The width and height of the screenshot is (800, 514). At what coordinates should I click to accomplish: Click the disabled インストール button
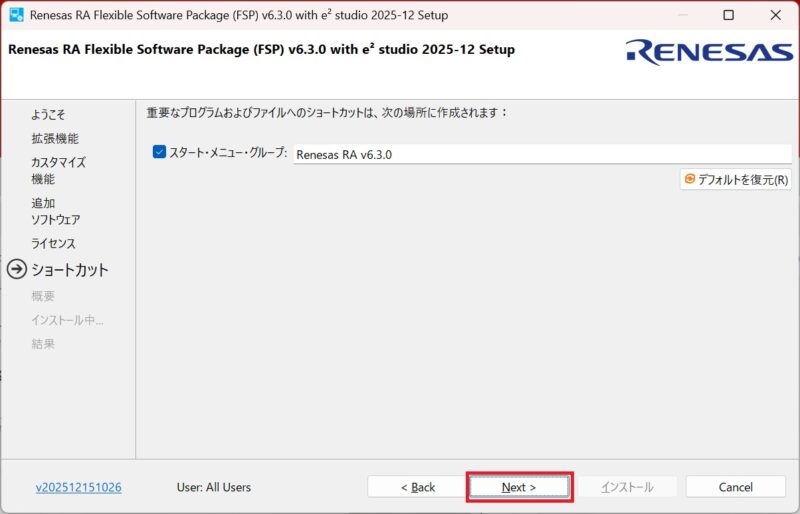(x=627, y=487)
